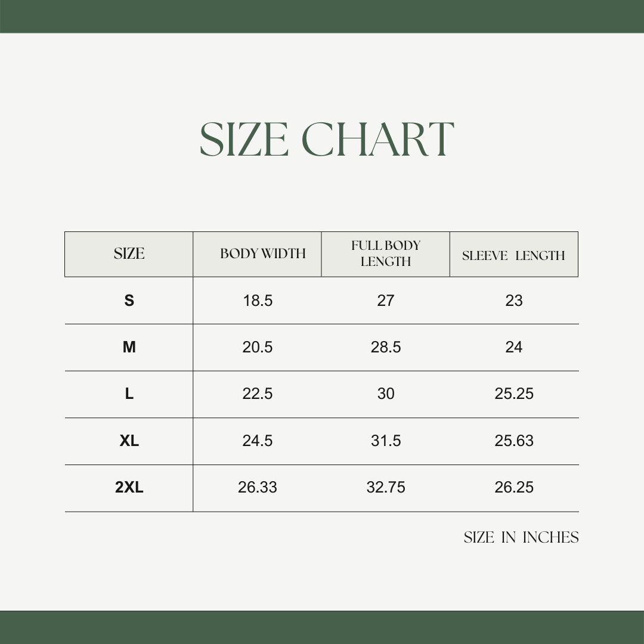Click the SLEEVE LENGTH header cell
The height and width of the screenshot is (644, 644).
point(513,256)
